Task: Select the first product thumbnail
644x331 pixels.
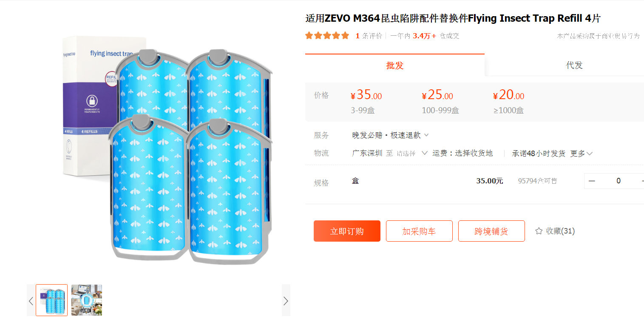Action: (x=52, y=300)
